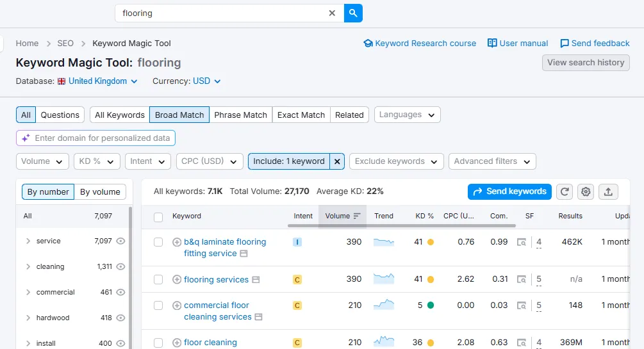This screenshot has width=644, height=349.
Task: Switch to Related tab
Action: click(349, 115)
